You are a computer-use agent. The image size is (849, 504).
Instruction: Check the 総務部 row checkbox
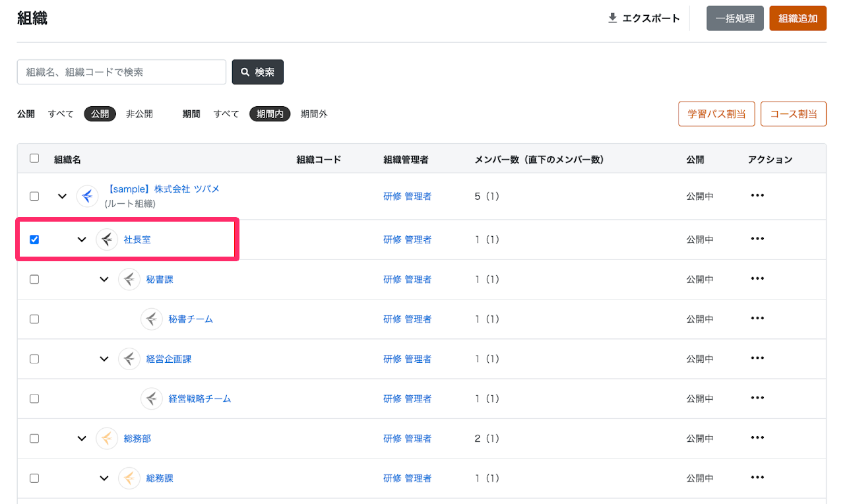(x=34, y=438)
